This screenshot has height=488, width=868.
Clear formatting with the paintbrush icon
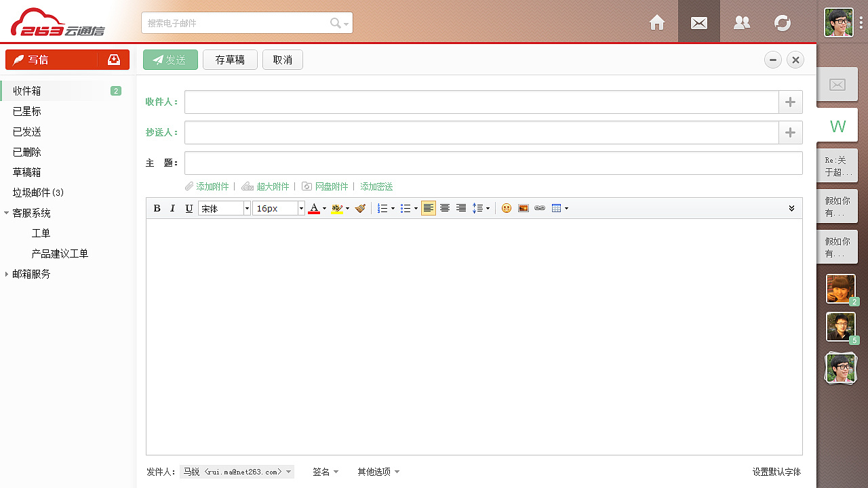pyautogui.click(x=360, y=208)
